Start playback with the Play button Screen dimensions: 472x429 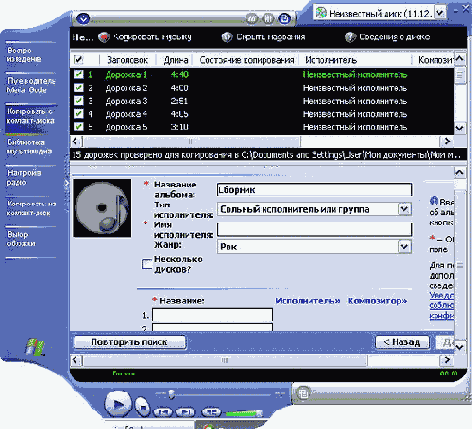(x=118, y=404)
